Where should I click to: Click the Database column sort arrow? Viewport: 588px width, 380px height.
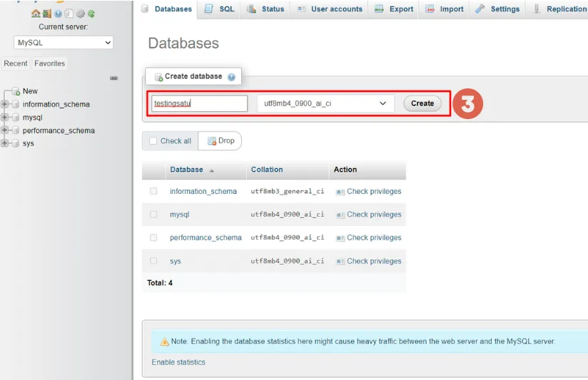(211, 170)
